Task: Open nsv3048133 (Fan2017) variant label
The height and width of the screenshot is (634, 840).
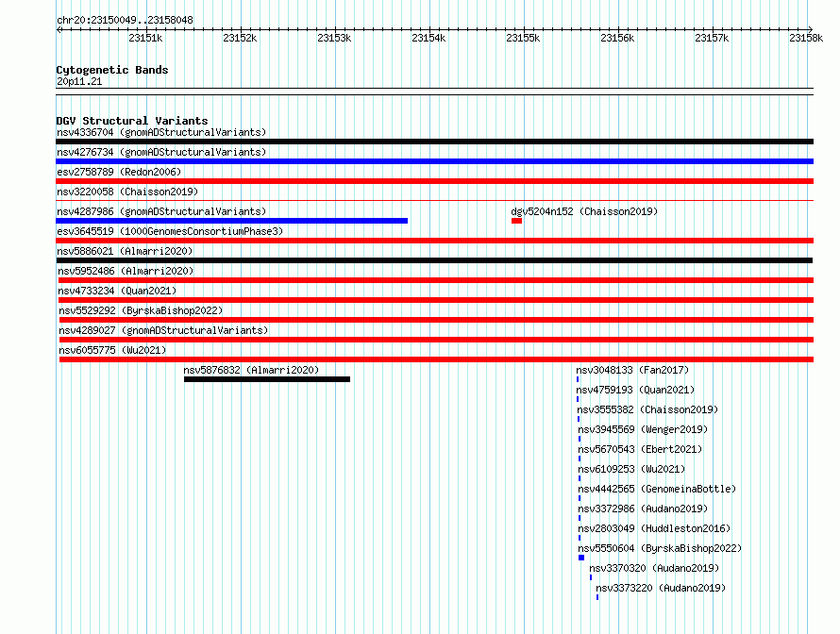Action: (x=632, y=370)
